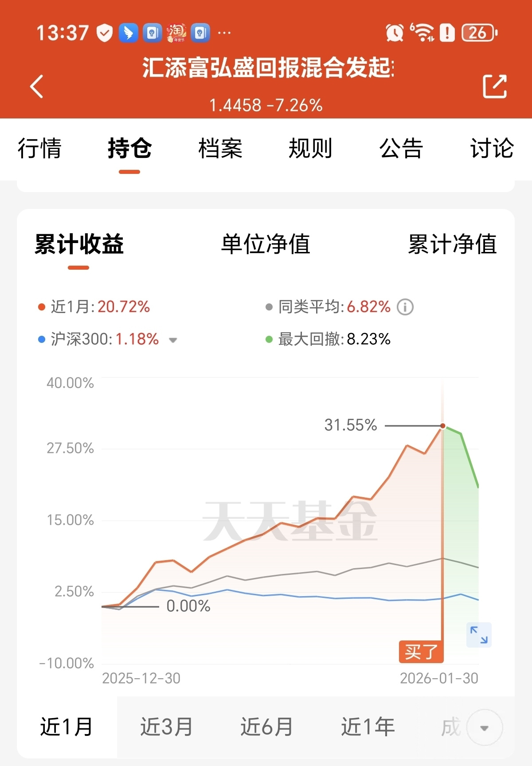This screenshot has width=532, height=766.
Task: Open info icon next to 同类平均
Action: coord(405,307)
